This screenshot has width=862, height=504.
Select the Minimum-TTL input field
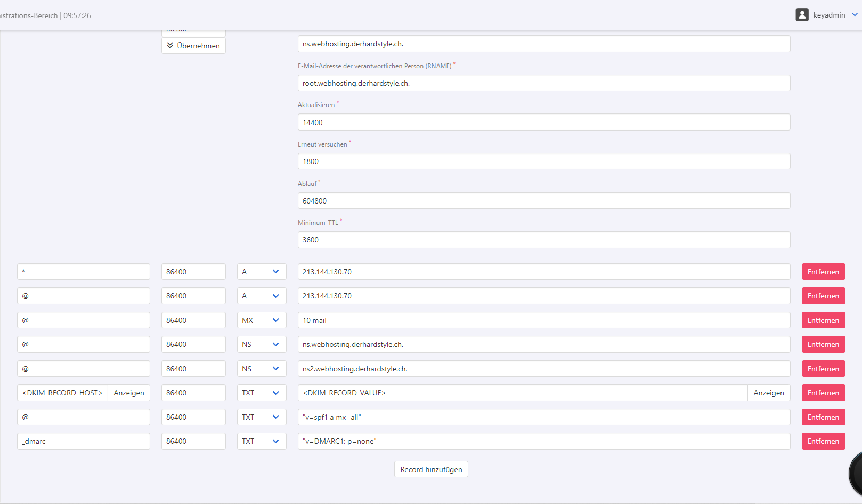click(x=543, y=240)
